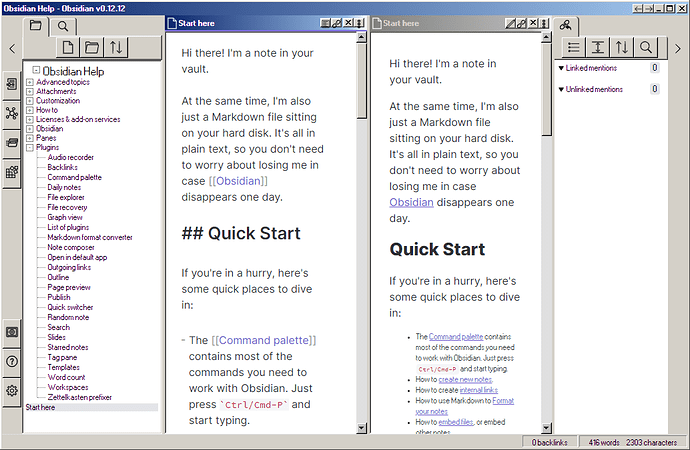Select the Backlinks tab in right sidebar
690x450 pixels.
pyautogui.click(x=565, y=26)
